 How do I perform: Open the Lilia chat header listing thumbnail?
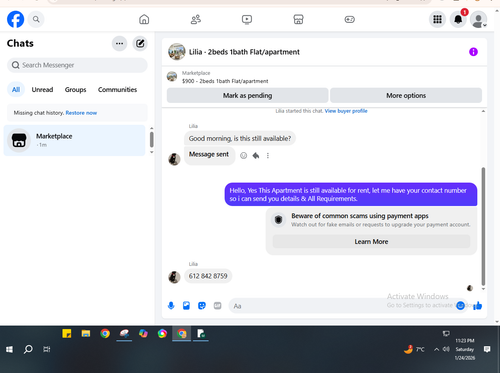pos(177,52)
